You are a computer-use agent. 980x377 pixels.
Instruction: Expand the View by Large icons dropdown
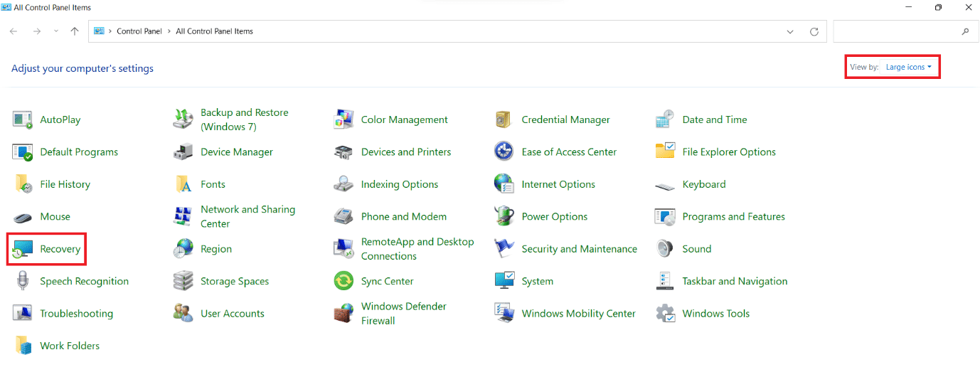[x=908, y=68]
